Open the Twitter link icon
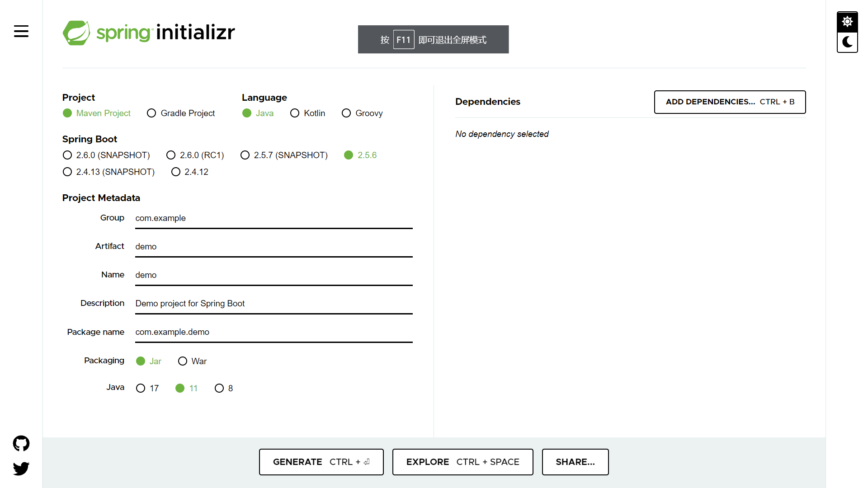The height and width of the screenshot is (488, 868). point(21,469)
